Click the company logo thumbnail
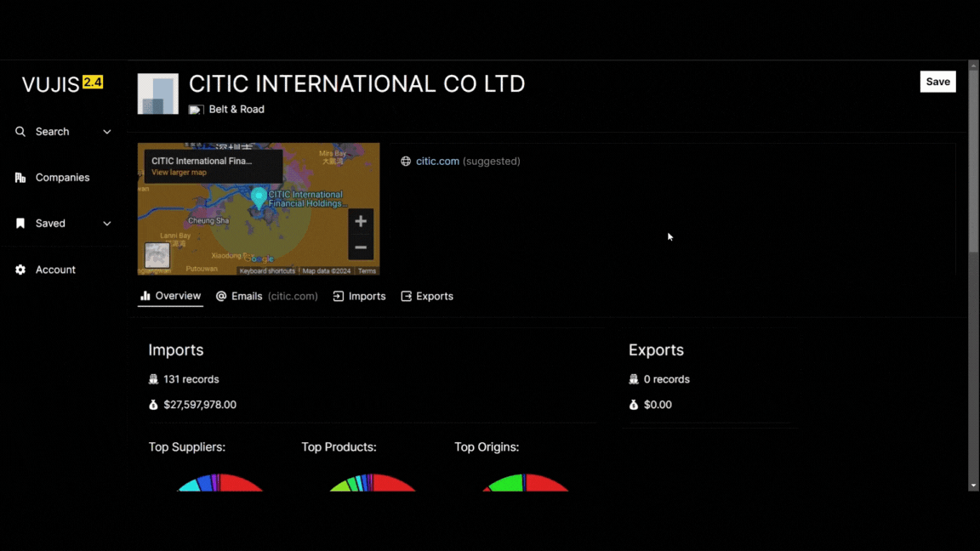The height and width of the screenshot is (551, 980). 158,94
